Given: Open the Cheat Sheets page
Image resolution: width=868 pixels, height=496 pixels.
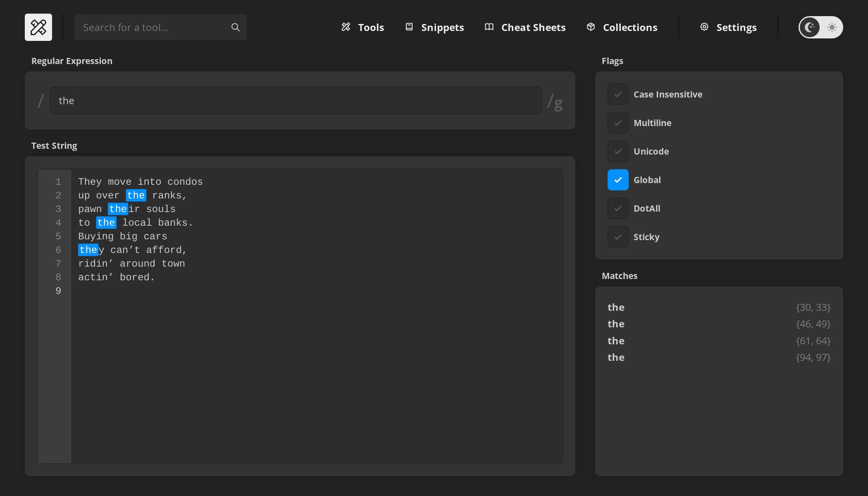Looking at the screenshot, I should (x=525, y=27).
